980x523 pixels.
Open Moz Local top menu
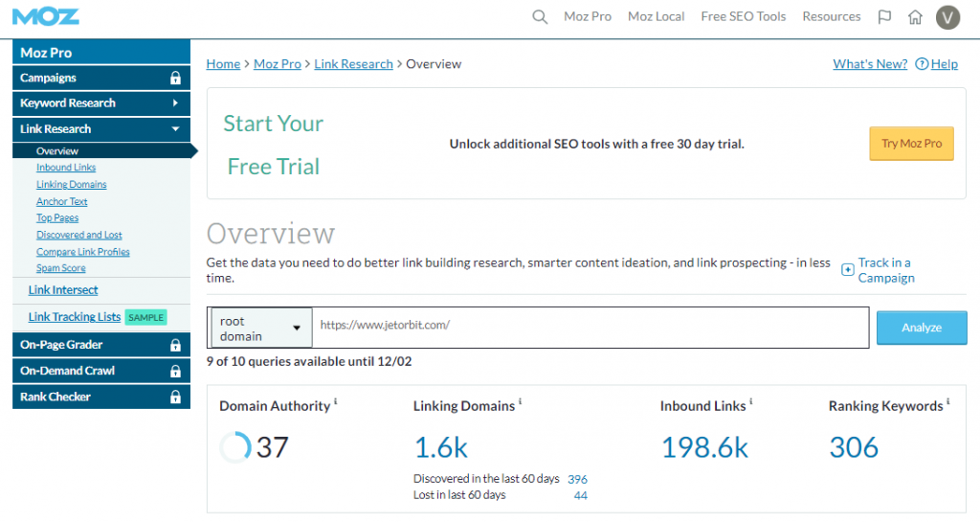(x=657, y=17)
